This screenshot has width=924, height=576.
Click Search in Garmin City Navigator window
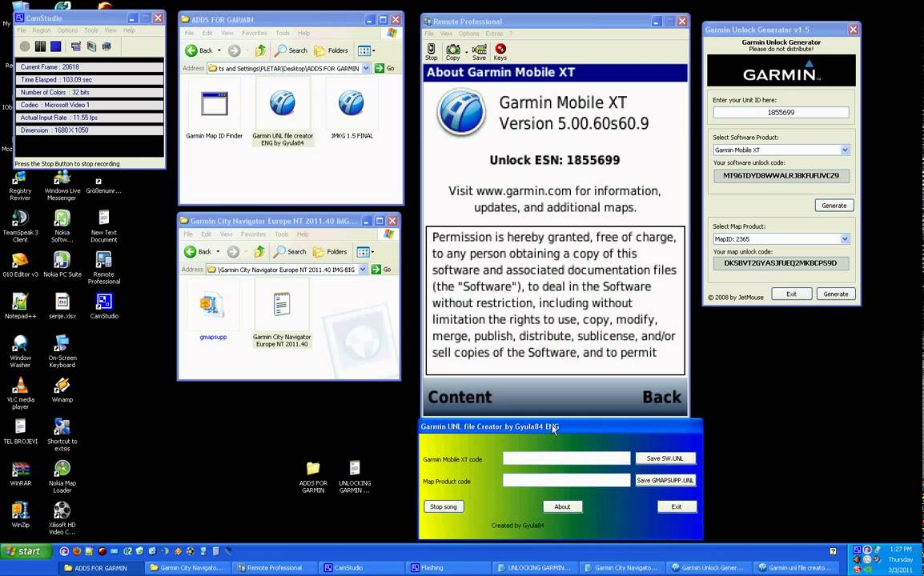point(290,252)
